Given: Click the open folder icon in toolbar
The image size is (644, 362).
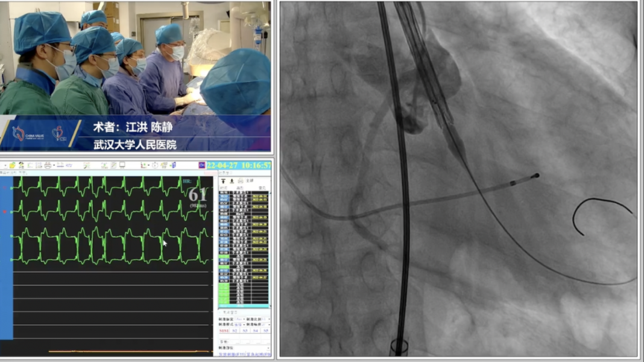Looking at the screenshot, I should (x=12, y=165).
